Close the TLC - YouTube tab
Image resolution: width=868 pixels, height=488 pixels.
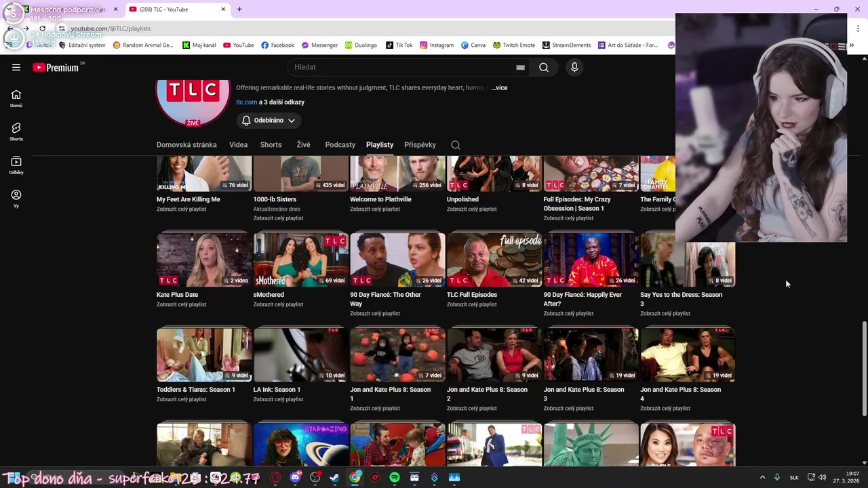point(223,9)
